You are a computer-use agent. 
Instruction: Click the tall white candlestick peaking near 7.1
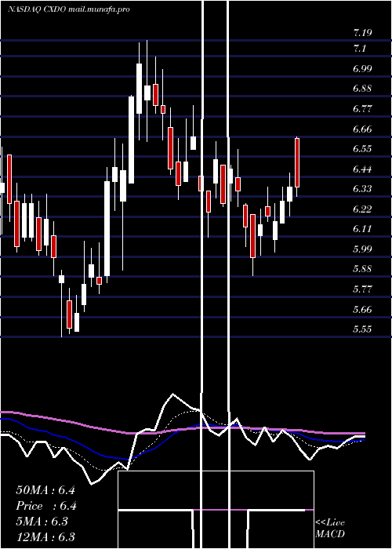[x=139, y=89]
